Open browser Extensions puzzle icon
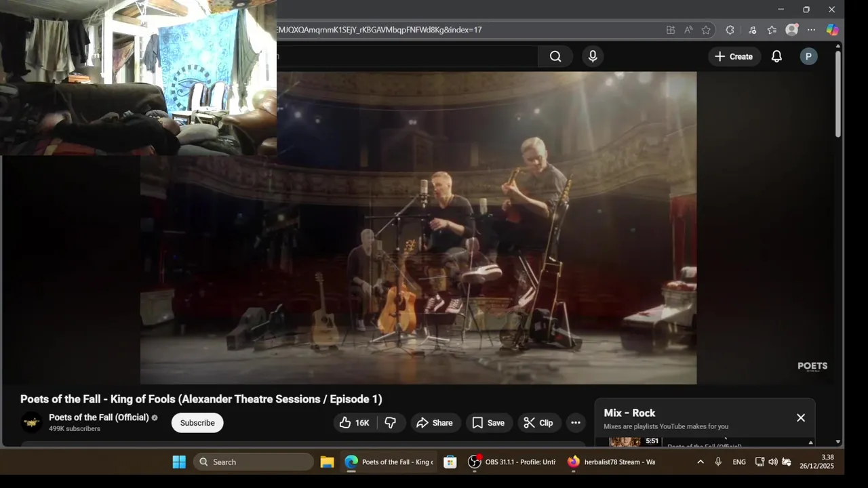The height and width of the screenshot is (488, 868). 730,30
